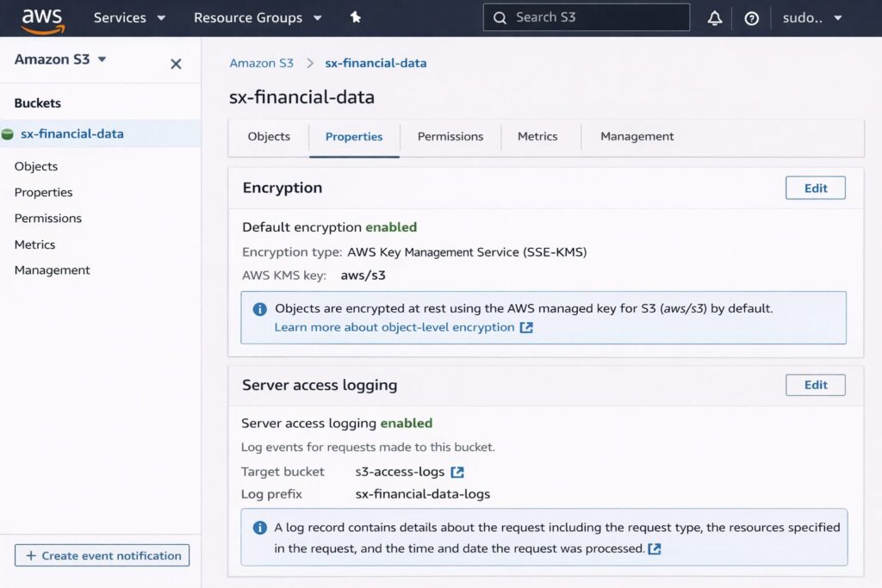
Task: Switch to the Permissions tab
Action: pyautogui.click(x=450, y=137)
